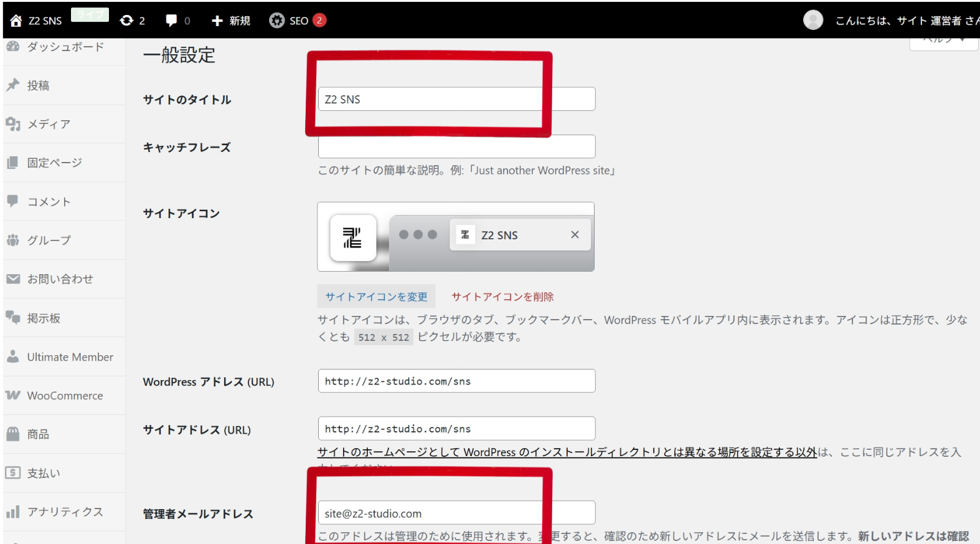This screenshot has width=980, height=544.
Task: Click the WordPress アドレス URL field
Action: 456,381
